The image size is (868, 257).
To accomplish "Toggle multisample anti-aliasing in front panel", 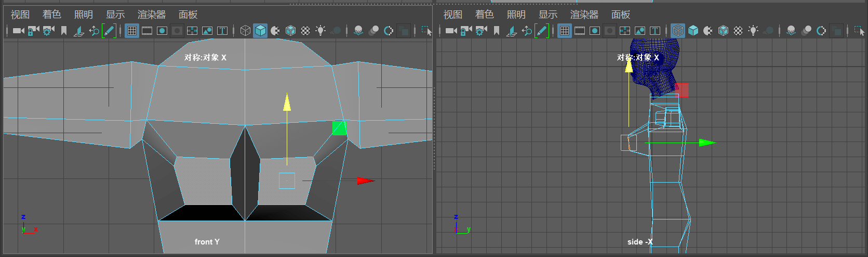I will 389,31.
